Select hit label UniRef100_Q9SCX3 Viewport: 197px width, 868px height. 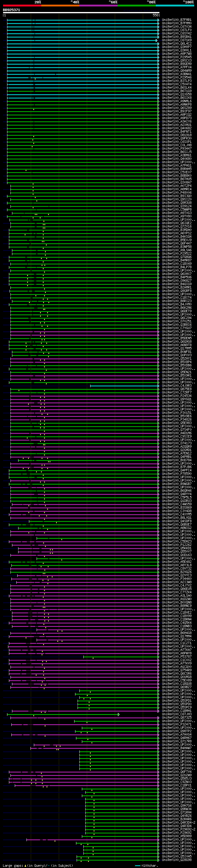click(x=176, y=61)
